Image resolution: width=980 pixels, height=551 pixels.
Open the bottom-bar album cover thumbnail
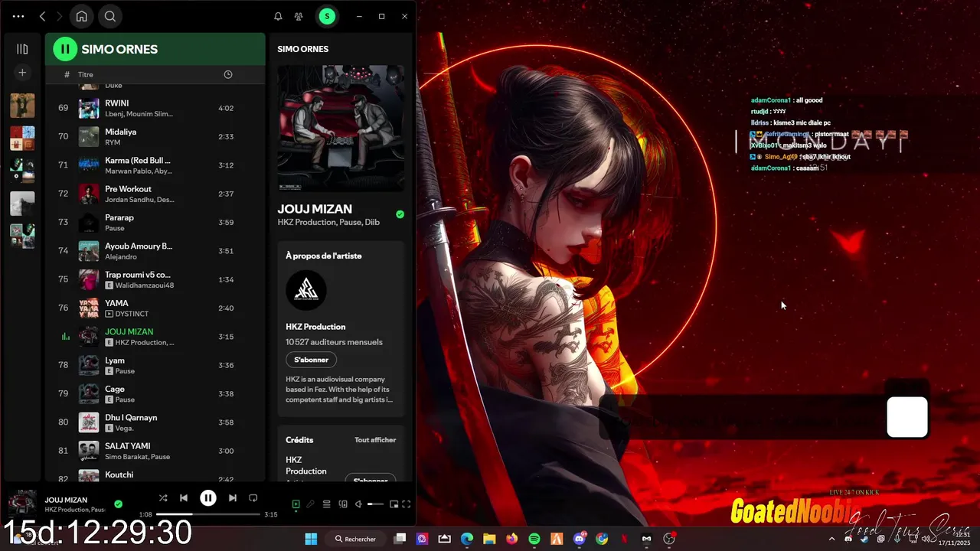(x=21, y=504)
